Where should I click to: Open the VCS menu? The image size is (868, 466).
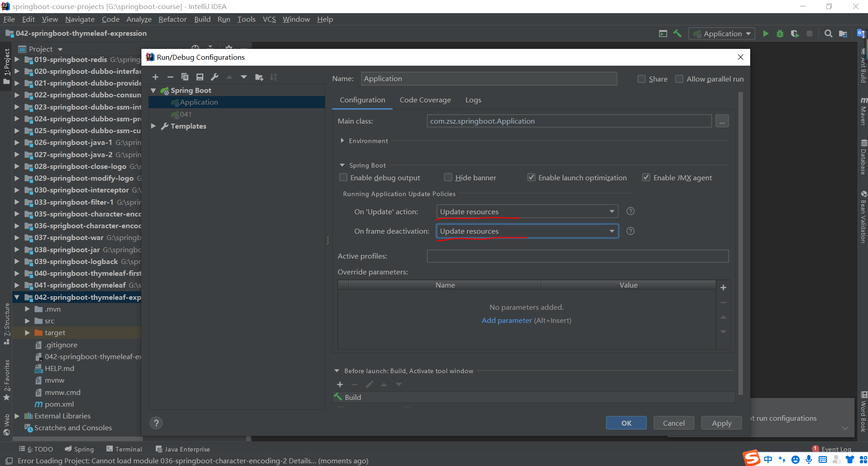(x=269, y=19)
